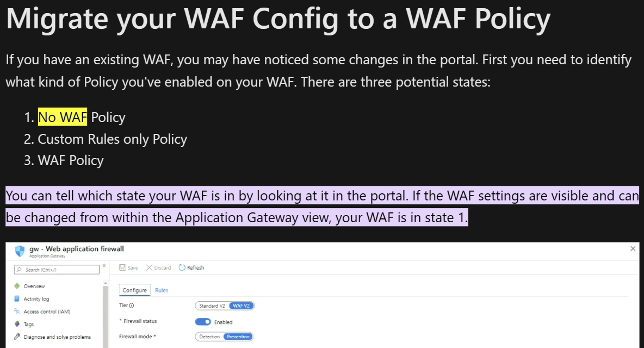The height and width of the screenshot is (348, 644).
Task: Click the Save toolbar button
Action: (x=128, y=267)
